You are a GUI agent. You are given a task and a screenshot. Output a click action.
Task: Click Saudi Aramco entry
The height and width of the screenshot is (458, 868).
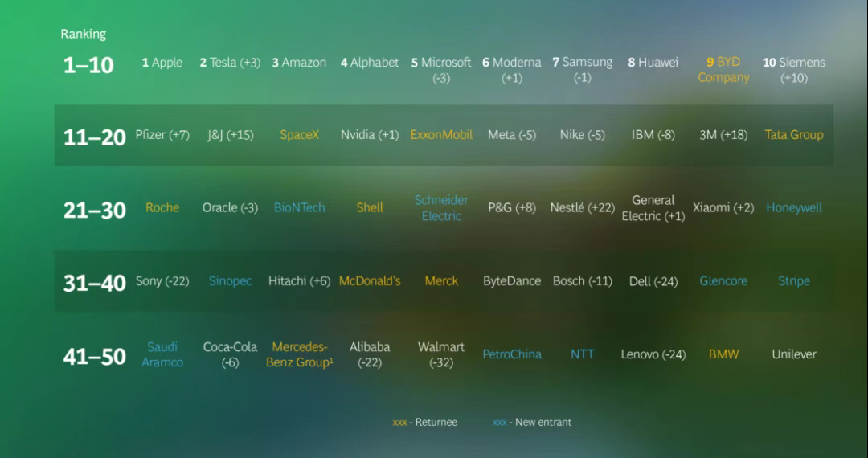[162, 354]
